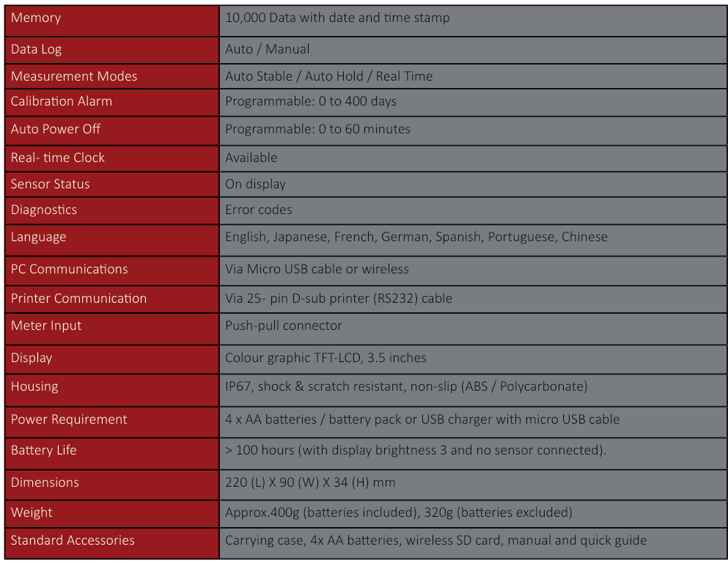
Task: Click the Standard Accessories description text
Action: pyautogui.click(x=436, y=541)
